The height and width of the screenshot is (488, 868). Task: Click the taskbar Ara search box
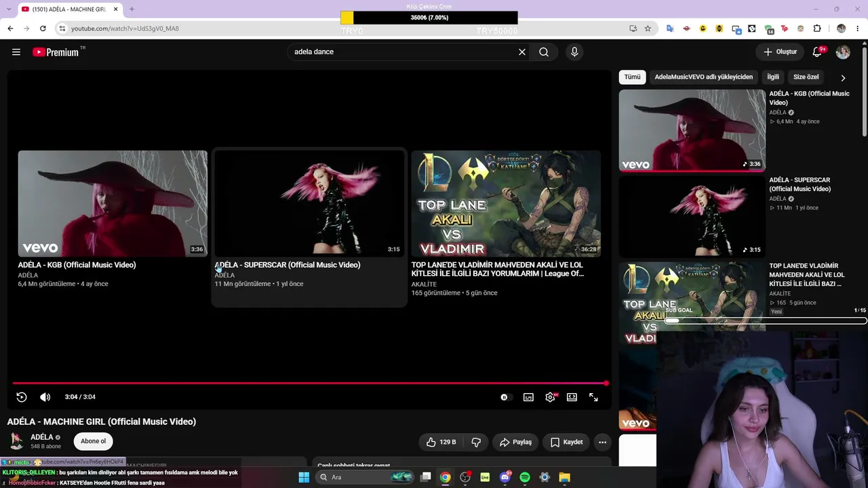pos(366,477)
